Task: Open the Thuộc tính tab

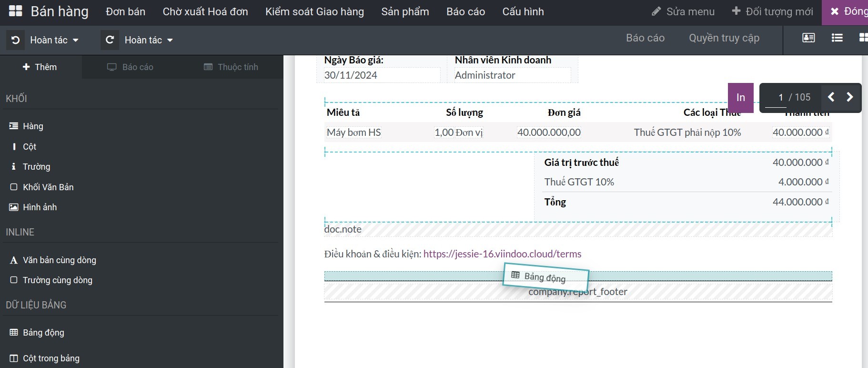Action: [x=231, y=67]
